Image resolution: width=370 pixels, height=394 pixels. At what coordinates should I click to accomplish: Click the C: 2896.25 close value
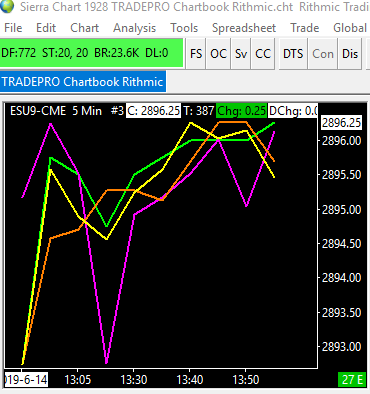click(153, 111)
